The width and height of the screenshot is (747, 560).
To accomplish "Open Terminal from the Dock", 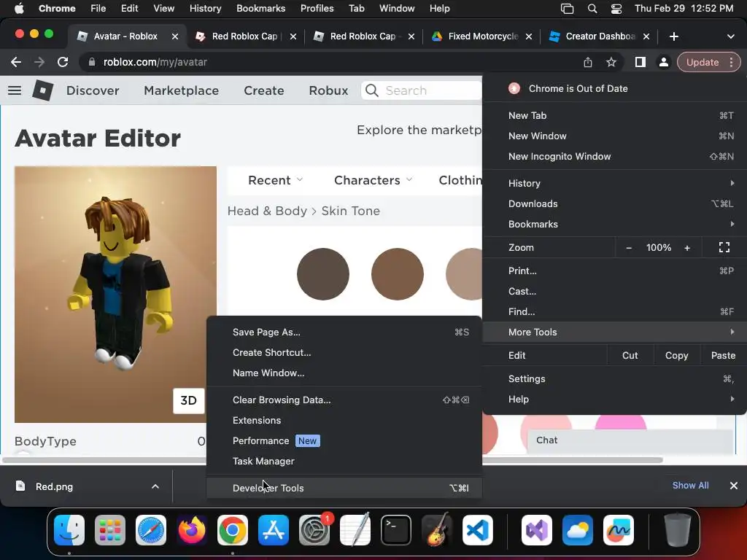I will click(x=396, y=530).
